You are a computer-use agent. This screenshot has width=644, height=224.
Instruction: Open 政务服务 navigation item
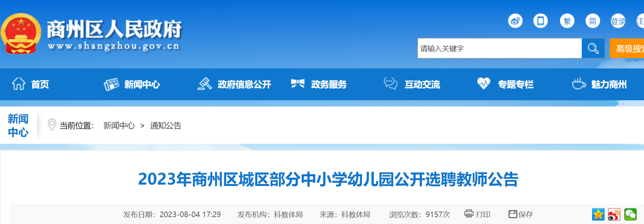(329, 84)
